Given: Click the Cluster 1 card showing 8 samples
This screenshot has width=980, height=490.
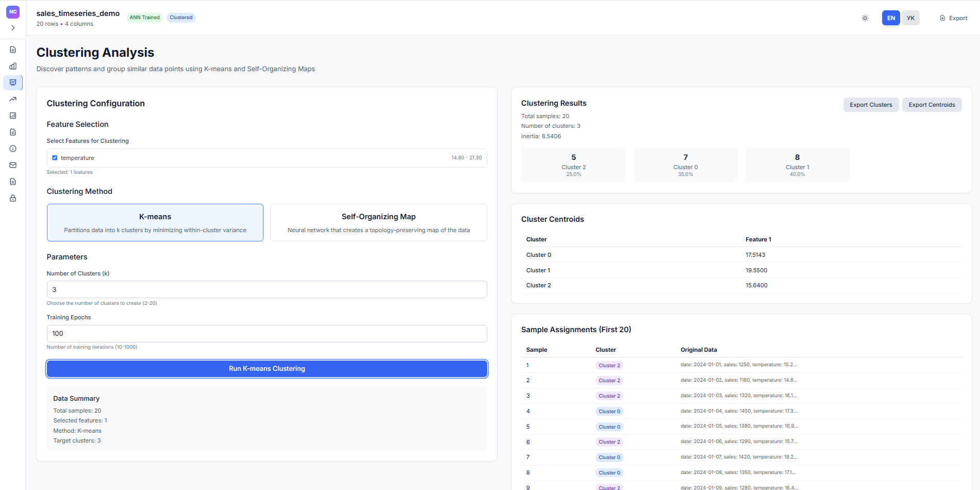Looking at the screenshot, I should (x=798, y=165).
